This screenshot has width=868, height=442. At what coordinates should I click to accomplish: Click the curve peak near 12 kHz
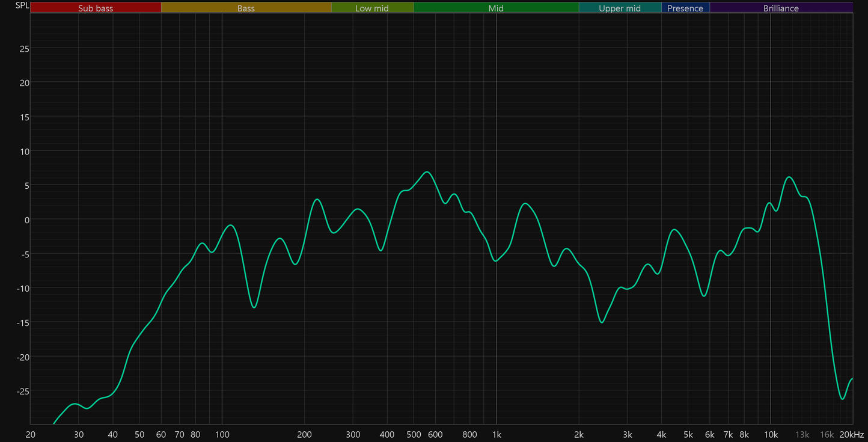click(x=789, y=177)
